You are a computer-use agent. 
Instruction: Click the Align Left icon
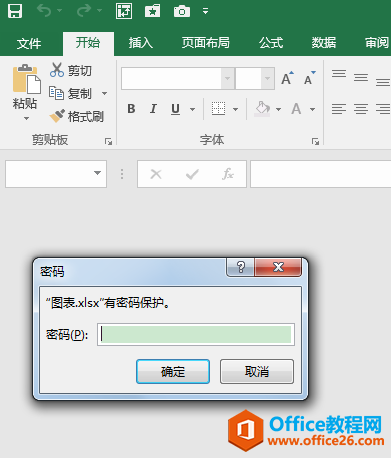tap(339, 109)
